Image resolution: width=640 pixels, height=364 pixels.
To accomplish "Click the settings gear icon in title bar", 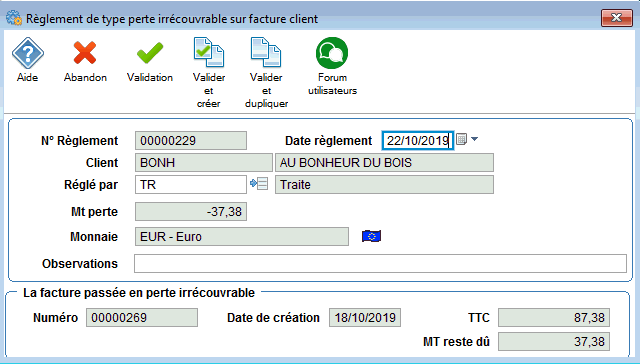I will point(13,18).
